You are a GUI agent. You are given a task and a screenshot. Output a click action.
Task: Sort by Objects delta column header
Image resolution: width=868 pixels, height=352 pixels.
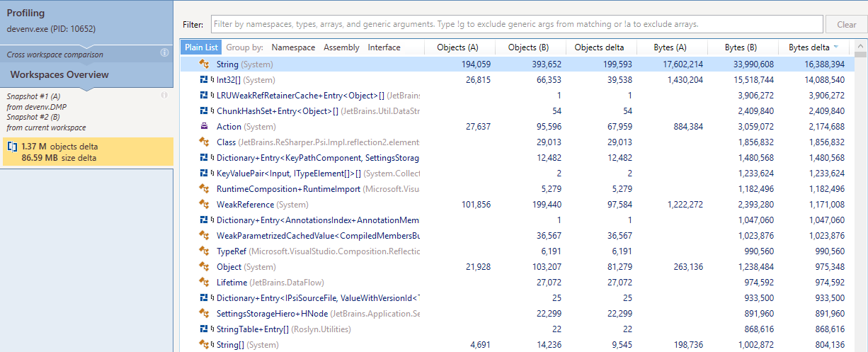coord(599,47)
